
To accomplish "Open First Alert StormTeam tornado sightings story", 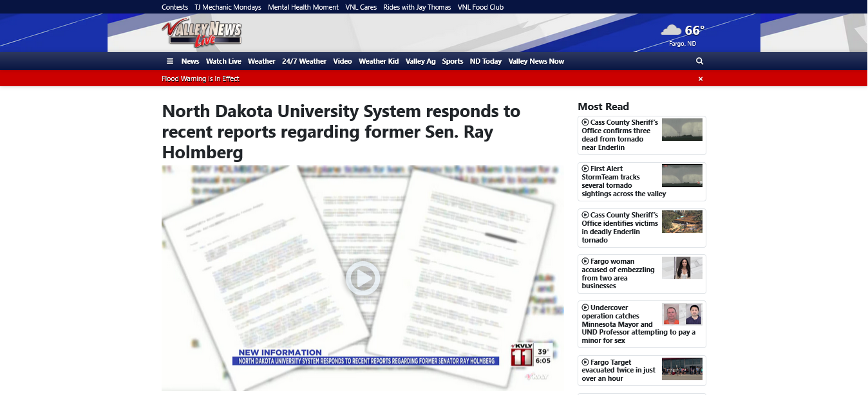I will pyautogui.click(x=623, y=181).
